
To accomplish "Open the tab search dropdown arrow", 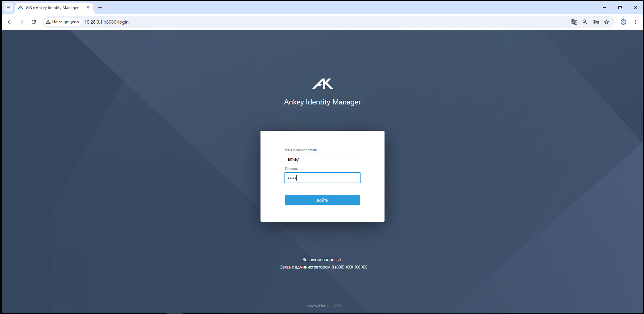I will point(8,7).
